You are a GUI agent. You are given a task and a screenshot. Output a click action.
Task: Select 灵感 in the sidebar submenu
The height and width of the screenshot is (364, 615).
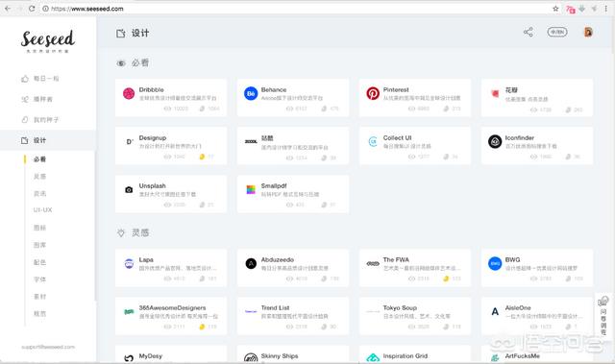click(x=40, y=177)
